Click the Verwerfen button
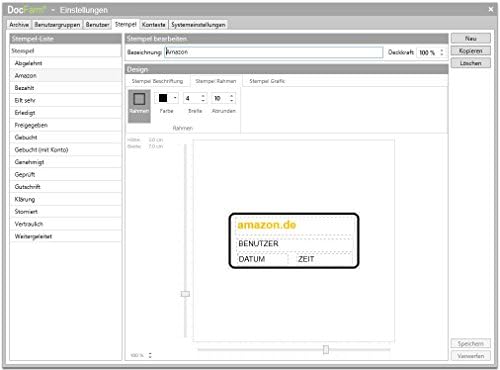Image resolution: width=500 pixels, height=370 pixels. 471,356
